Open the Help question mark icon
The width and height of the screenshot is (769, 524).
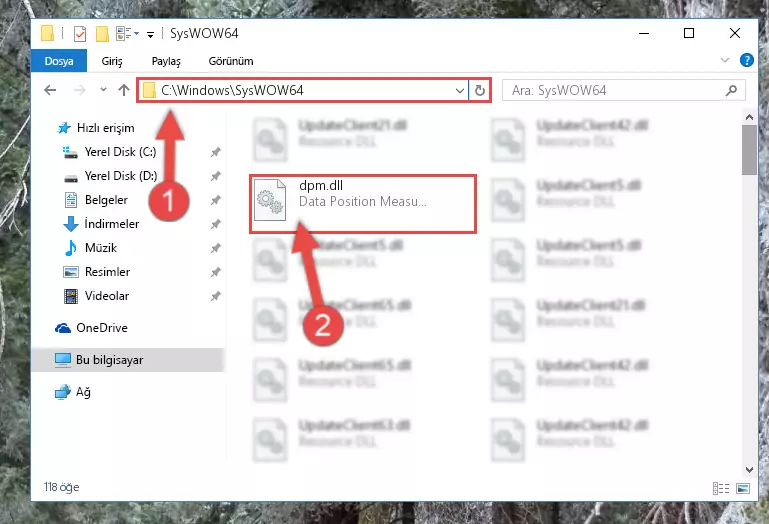coord(746,60)
